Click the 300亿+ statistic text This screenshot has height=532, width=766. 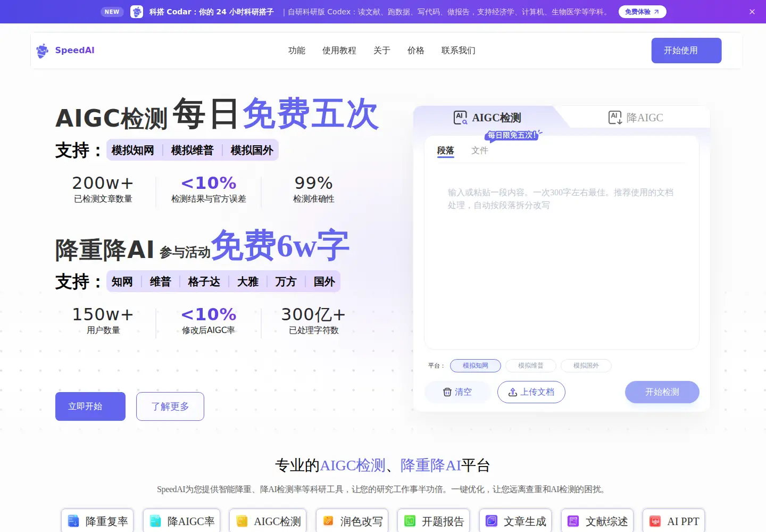[314, 314]
